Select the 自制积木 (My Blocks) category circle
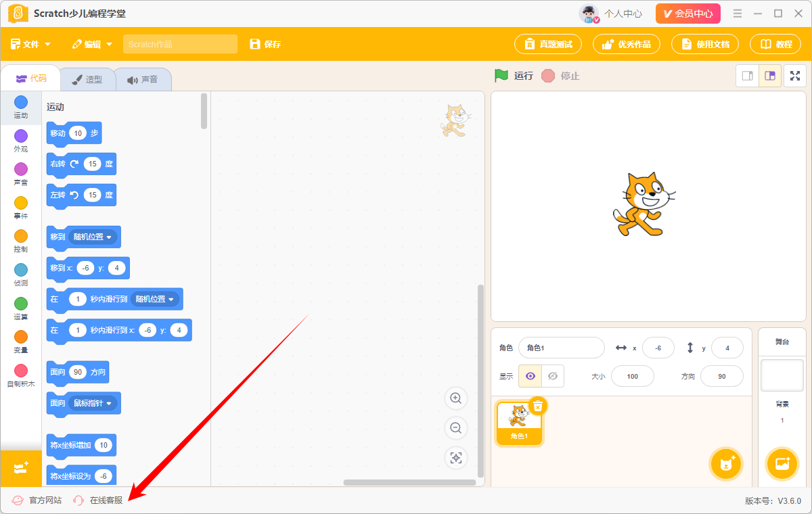812x514 pixels. pyautogui.click(x=21, y=371)
